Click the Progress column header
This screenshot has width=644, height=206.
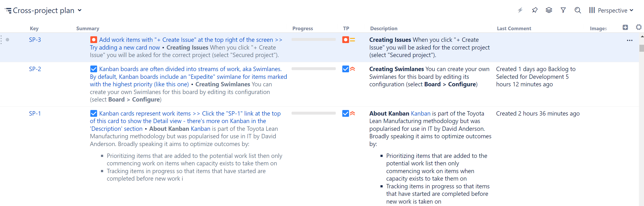(x=302, y=29)
